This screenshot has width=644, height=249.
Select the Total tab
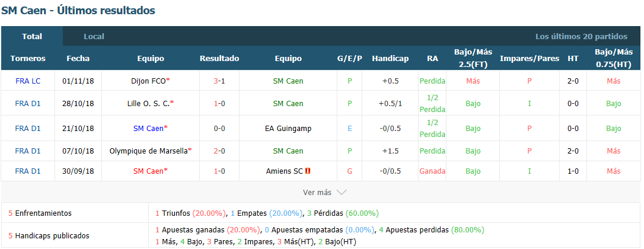32,36
